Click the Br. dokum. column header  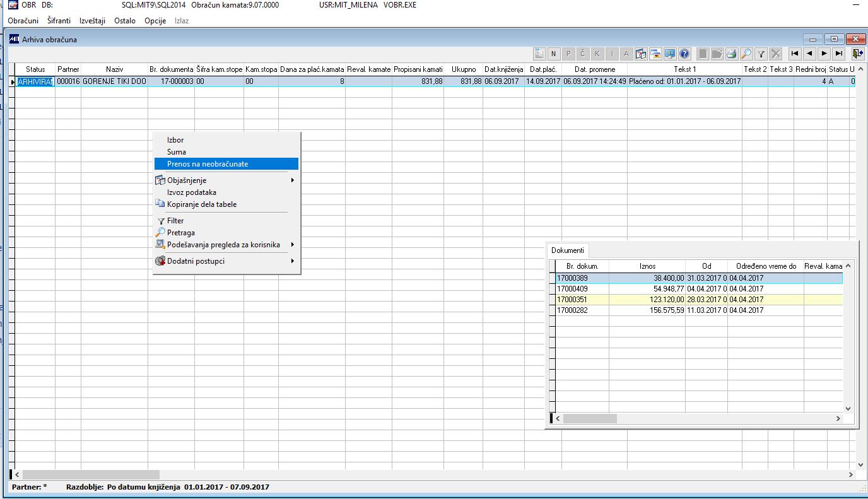[x=582, y=266]
